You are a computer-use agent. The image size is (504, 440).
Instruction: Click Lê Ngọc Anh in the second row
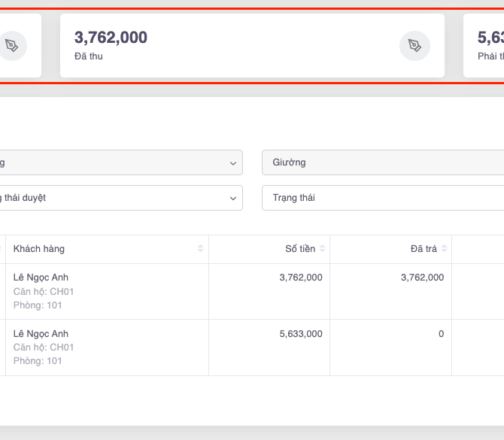pos(41,334)
